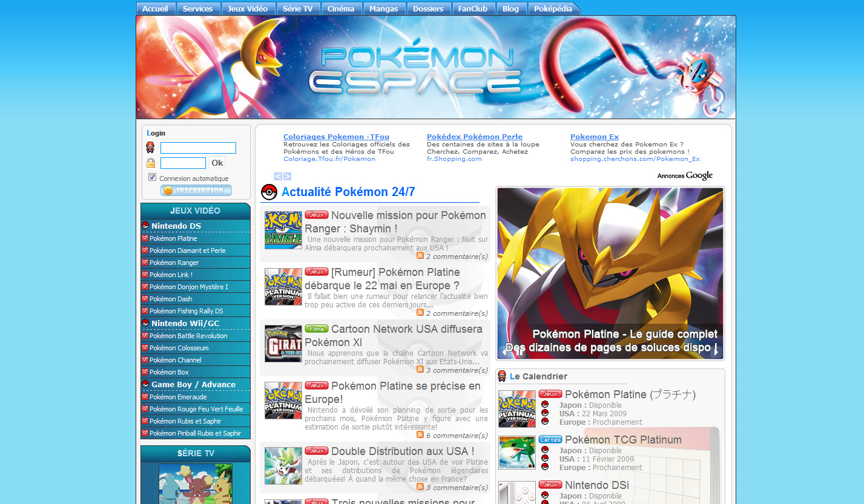Screen dimensions: 864x504
Task: Open the Services tab
Action: click(198, 8)
